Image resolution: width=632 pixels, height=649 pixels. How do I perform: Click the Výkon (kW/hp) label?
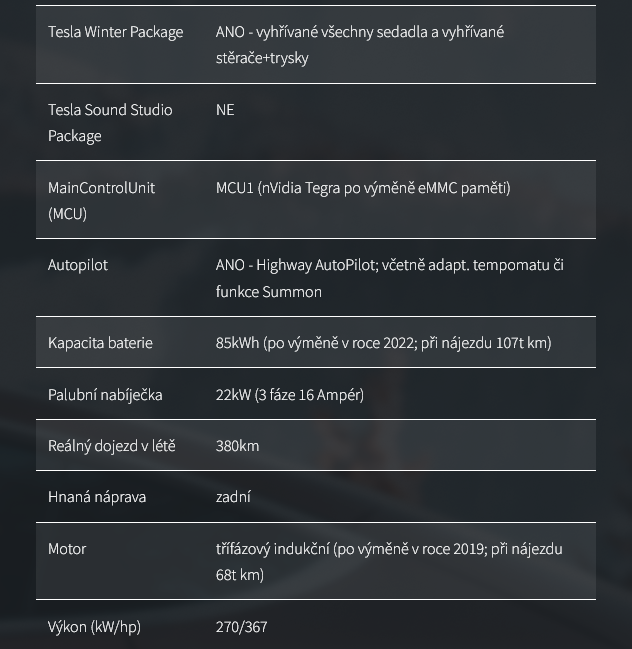click(94, 627)
